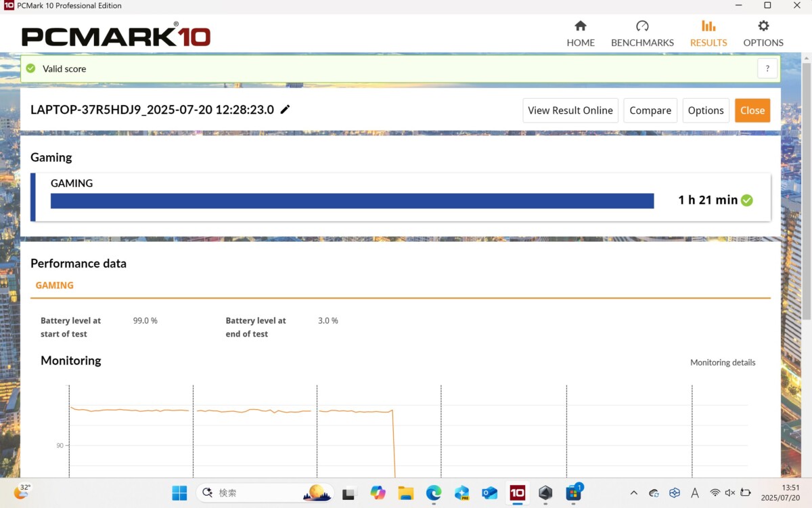
Task: Launch Copilot from the taskbar
Action: pyautogui.click(x=378, y=493)
